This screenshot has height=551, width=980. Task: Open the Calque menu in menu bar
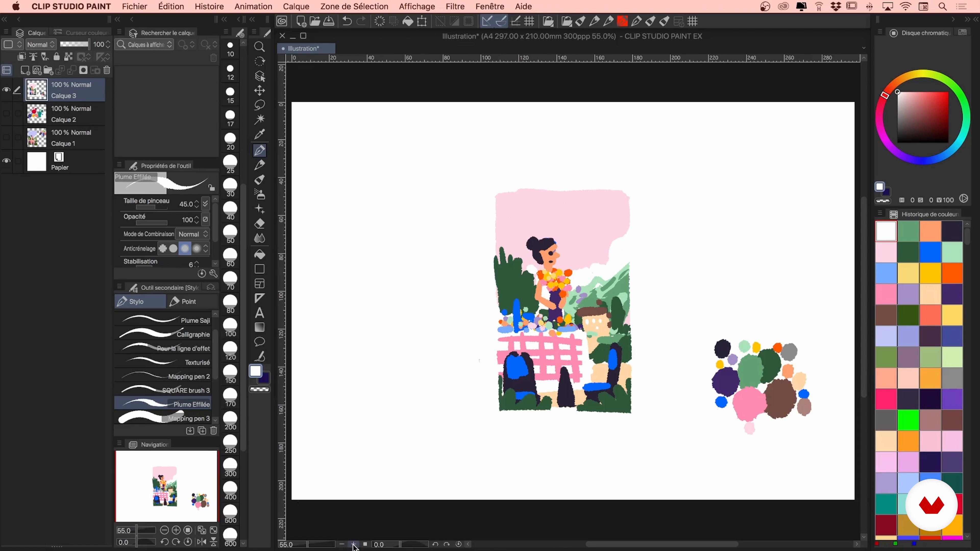click(x=296, y=6)
